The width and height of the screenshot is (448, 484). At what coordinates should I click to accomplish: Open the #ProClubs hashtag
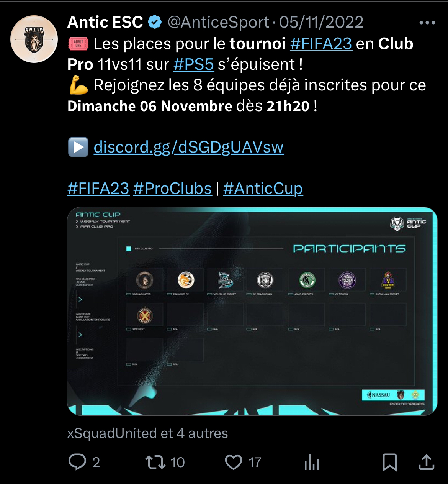[172, 189]
